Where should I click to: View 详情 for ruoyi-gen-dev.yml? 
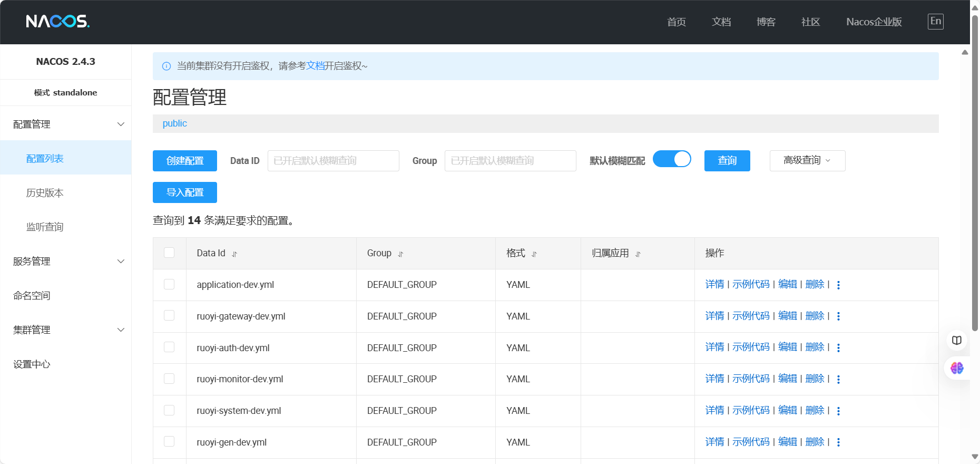tap(714, 442)
